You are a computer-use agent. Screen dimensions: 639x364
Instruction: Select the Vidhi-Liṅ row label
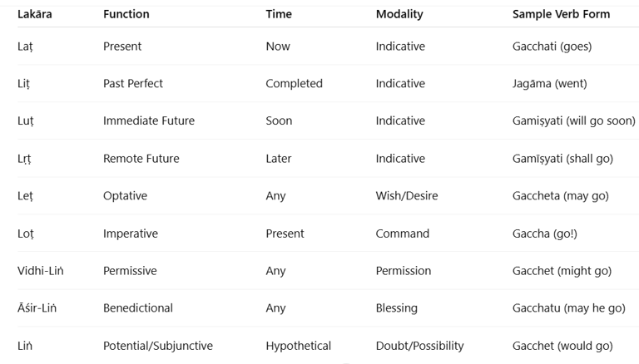point(40,271)
